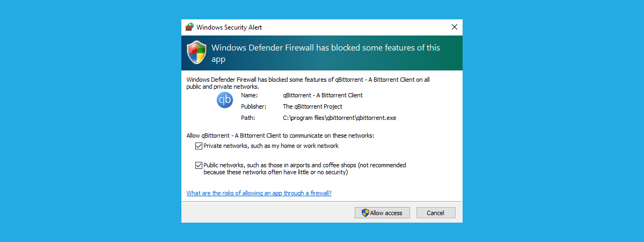The width and height of the screenshot is (644, 242).
Task: Click the shield icon on Allow access button
Action: [x=365, y=213]
